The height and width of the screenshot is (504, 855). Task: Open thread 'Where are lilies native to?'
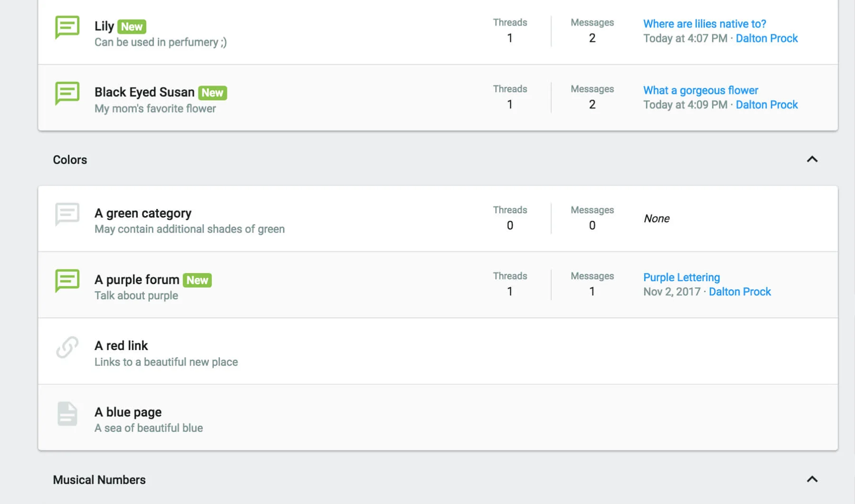coord(704,24)
